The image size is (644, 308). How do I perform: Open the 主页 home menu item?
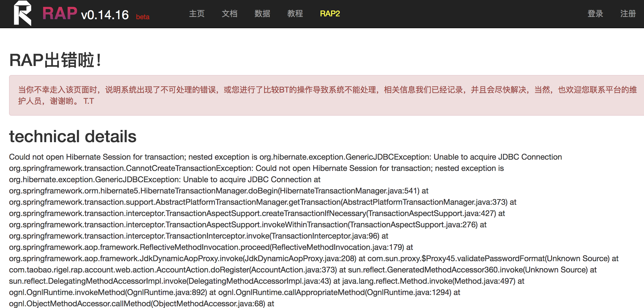197,14
